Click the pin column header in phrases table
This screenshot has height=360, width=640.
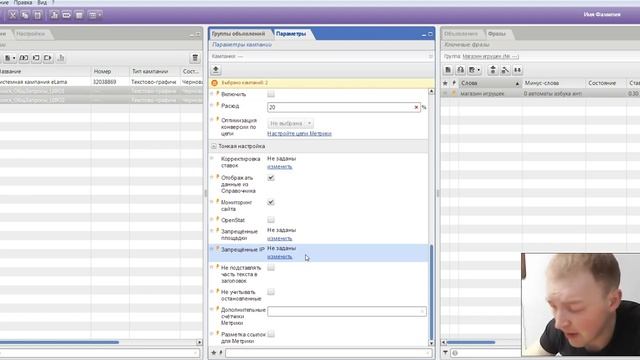454,83
